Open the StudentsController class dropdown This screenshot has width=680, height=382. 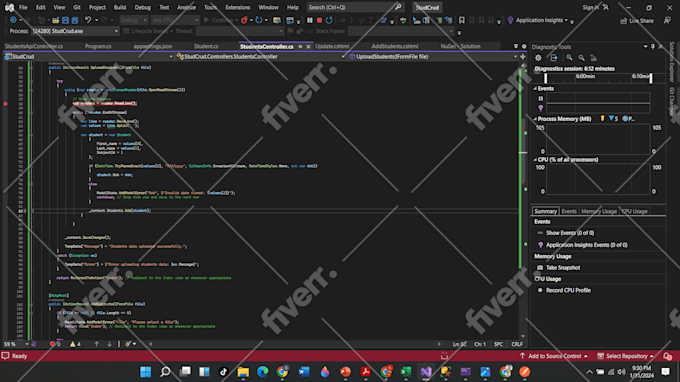260,56
